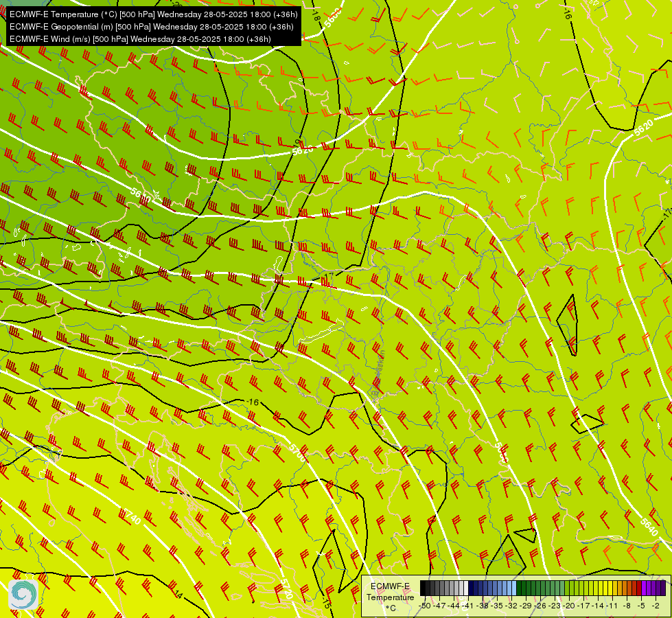Click the -11 tick label in the legend
The height and width of the screenshot is (618, 672).
[x=613, y=606]
